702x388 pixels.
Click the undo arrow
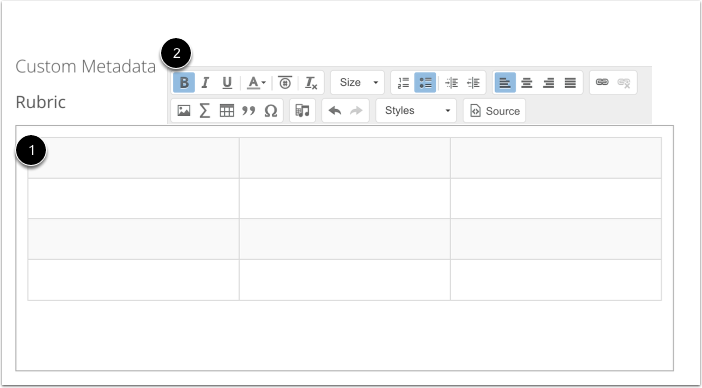pyautogui.click(x=335, y=111)
